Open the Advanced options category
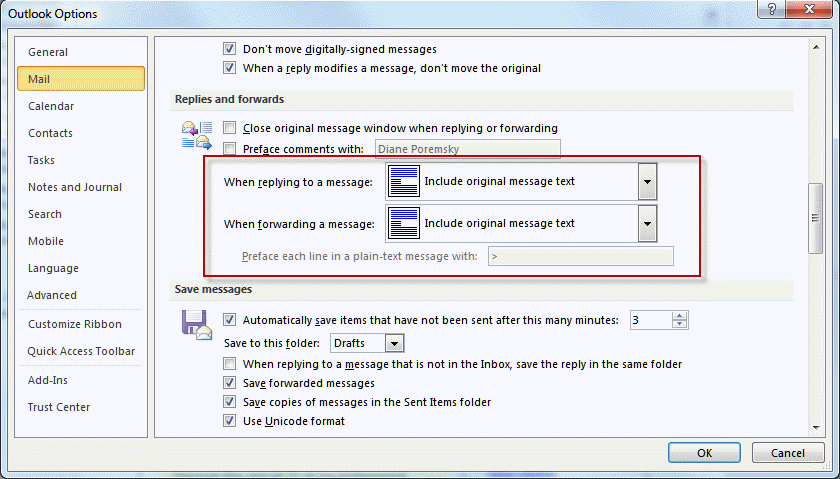Screen dimensions: 840x479 pyautogui.click(x=81, y=295)
